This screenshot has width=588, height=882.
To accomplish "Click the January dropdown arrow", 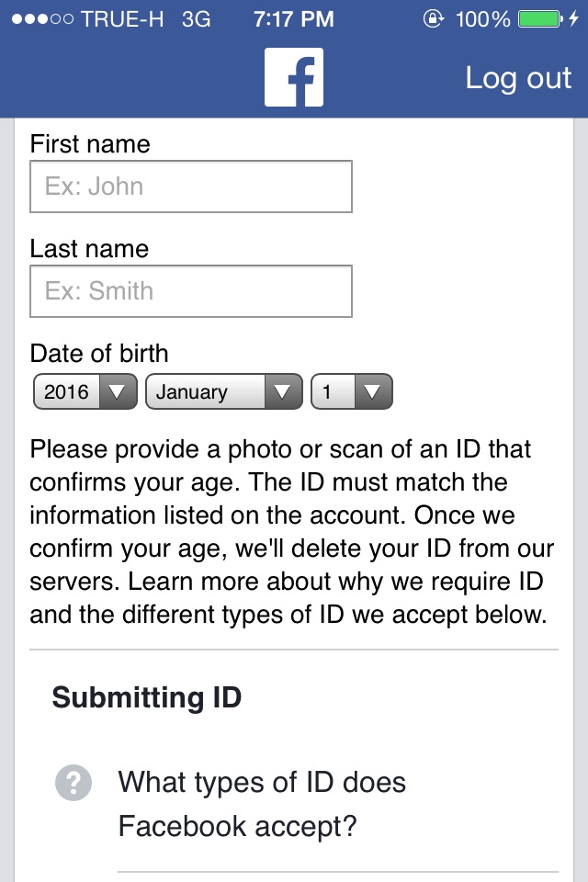I will pos(283,391).
